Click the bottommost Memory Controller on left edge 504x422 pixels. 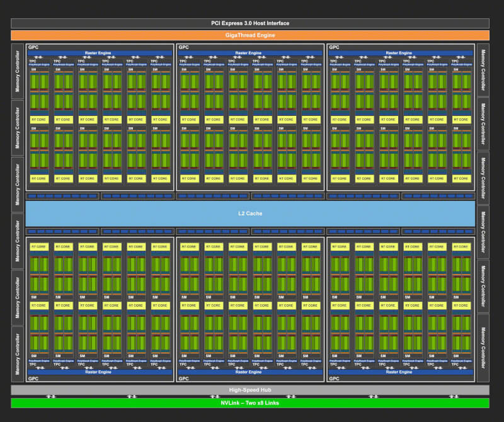(x=18, y=354)
